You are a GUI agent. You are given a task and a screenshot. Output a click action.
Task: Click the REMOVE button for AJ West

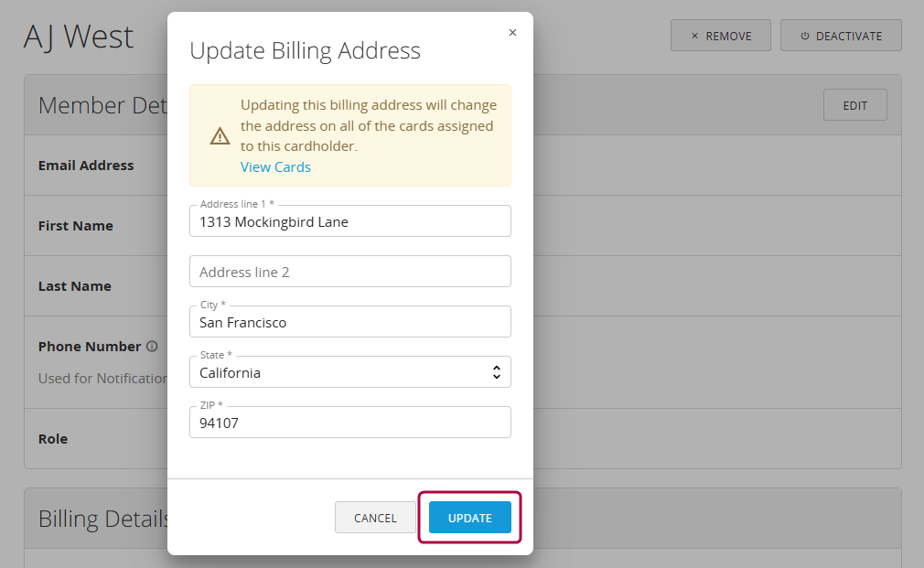click(721, 35)
